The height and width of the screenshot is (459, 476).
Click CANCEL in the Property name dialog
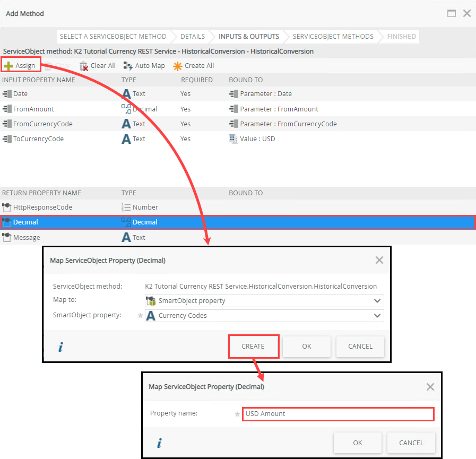(411, 443)
